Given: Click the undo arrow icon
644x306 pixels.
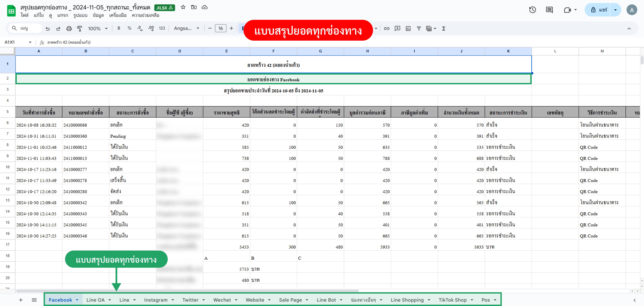Looking at the screenshot, I should tap(47, 29).
